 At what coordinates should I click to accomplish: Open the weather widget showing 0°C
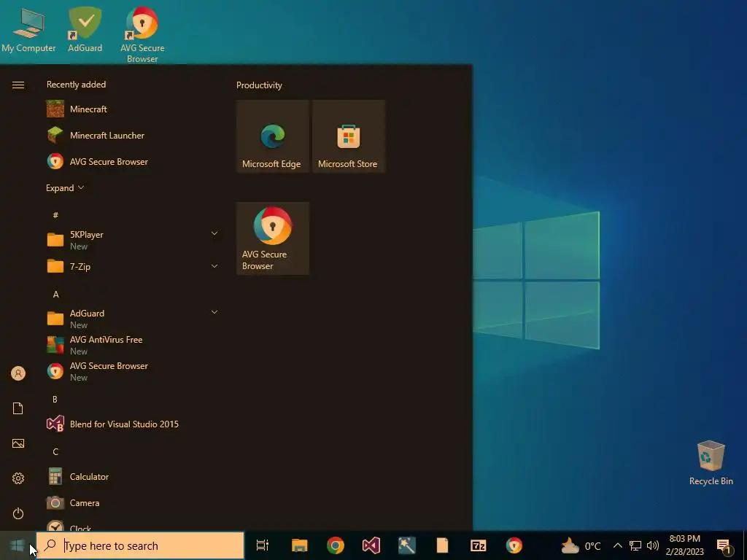[x=581, y=545]
